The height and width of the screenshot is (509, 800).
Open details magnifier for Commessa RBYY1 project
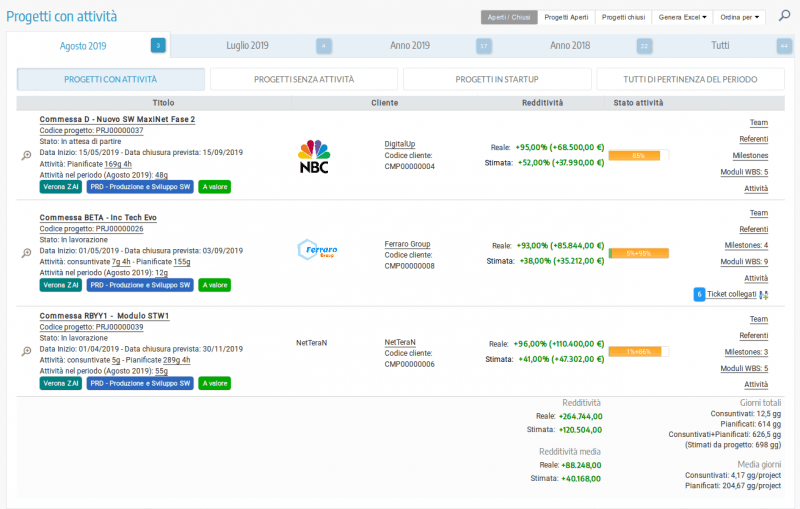(x=26, y=351)
